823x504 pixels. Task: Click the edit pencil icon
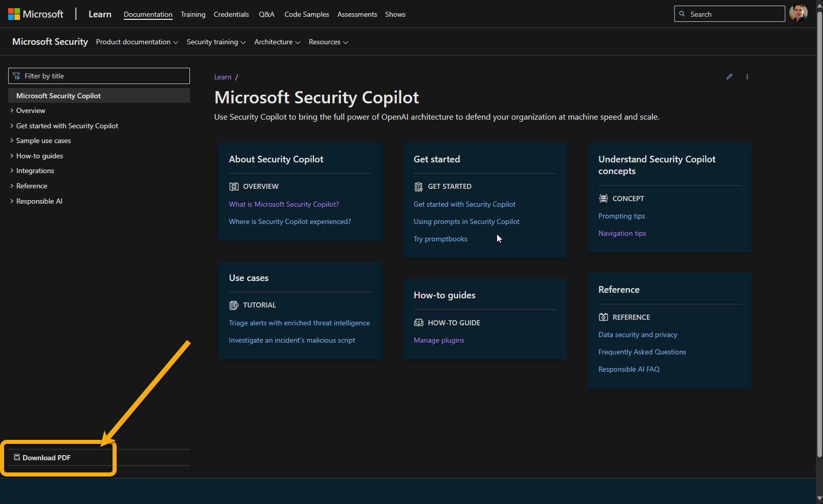point(729,77)
